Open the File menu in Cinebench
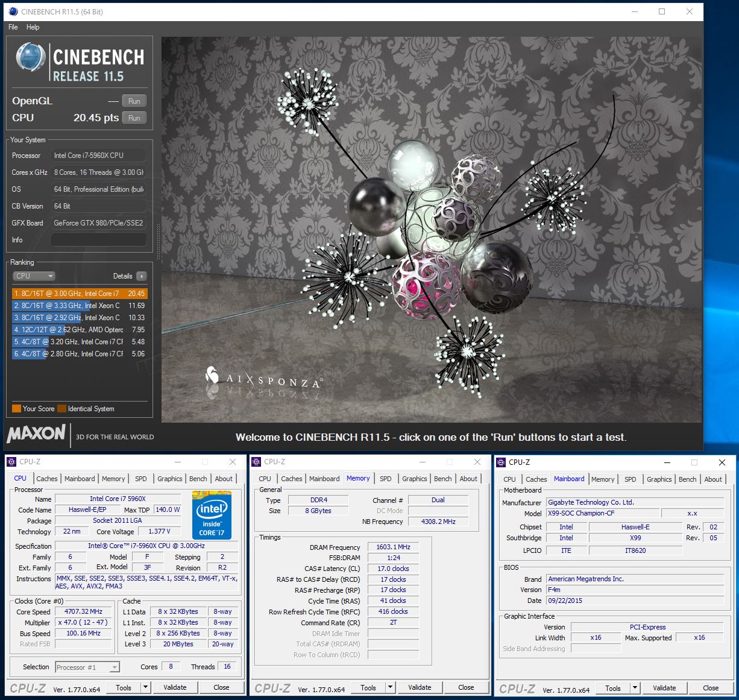 13,27
